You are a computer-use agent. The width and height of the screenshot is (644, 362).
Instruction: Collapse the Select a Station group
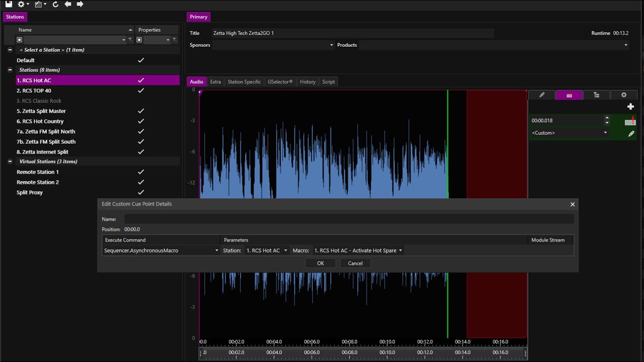[x=10, y=50]
